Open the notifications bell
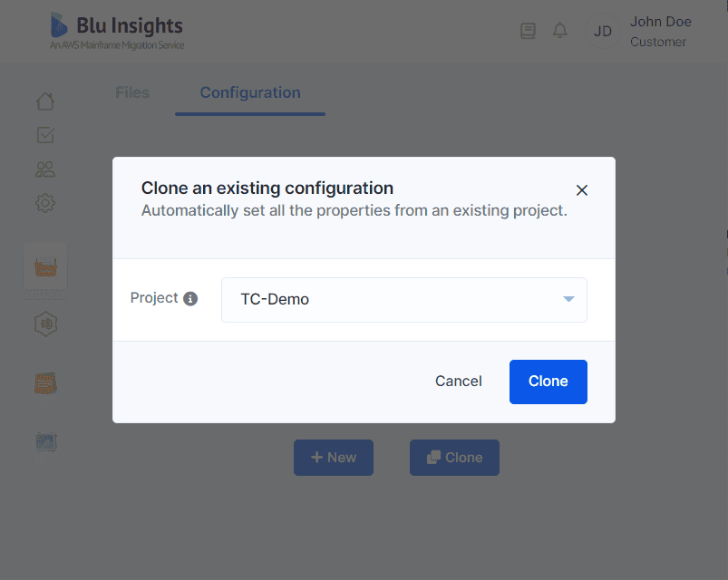Screen dimensions: 728x580 560,31
